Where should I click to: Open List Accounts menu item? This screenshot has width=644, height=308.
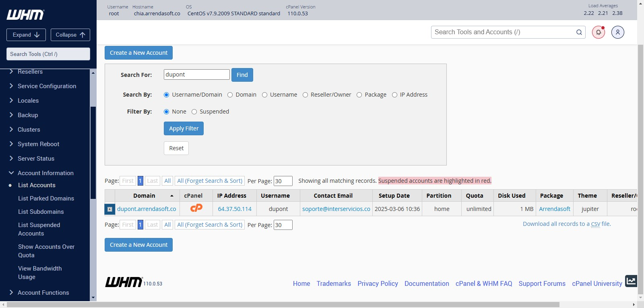click(x=37, y=185)
